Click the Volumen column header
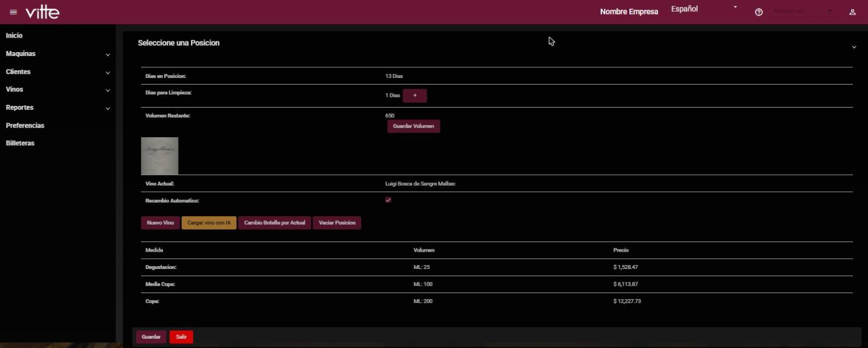 tap(424, 250)
